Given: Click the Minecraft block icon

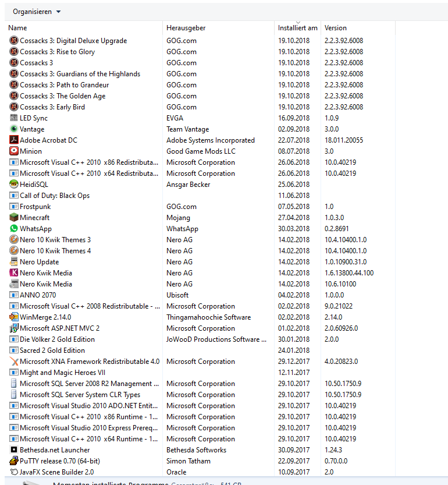Looking at the screenshot, I should (x=14, y=217).
